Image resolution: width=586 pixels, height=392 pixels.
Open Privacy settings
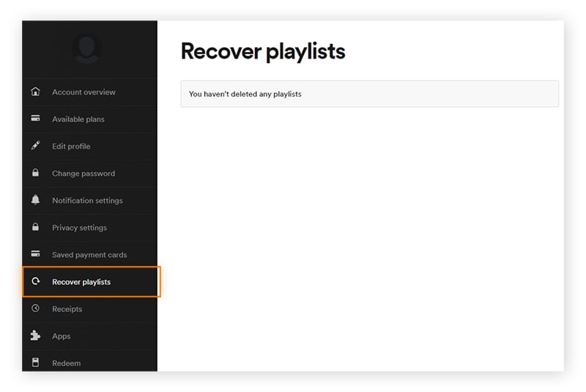tap(89, 228)
